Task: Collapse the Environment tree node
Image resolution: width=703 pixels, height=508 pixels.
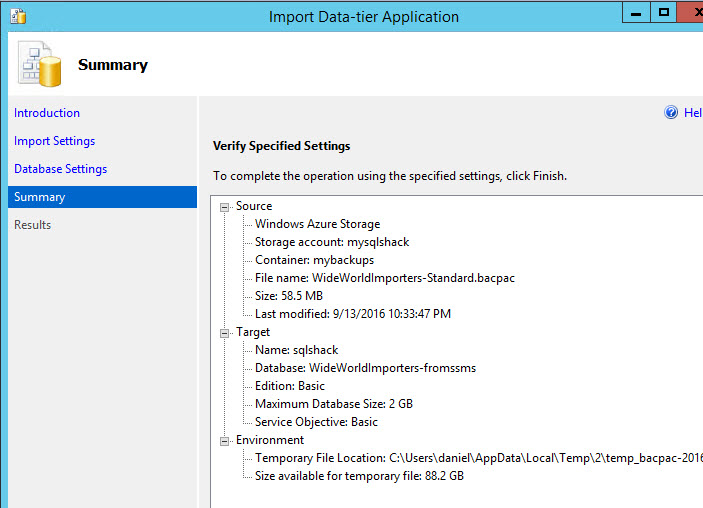Action: [x=225, y=440]
